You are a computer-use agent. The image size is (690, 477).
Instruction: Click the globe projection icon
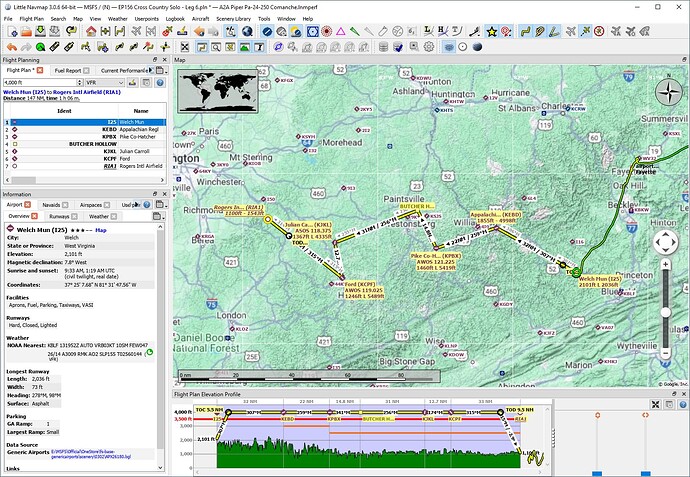[247, 31]
